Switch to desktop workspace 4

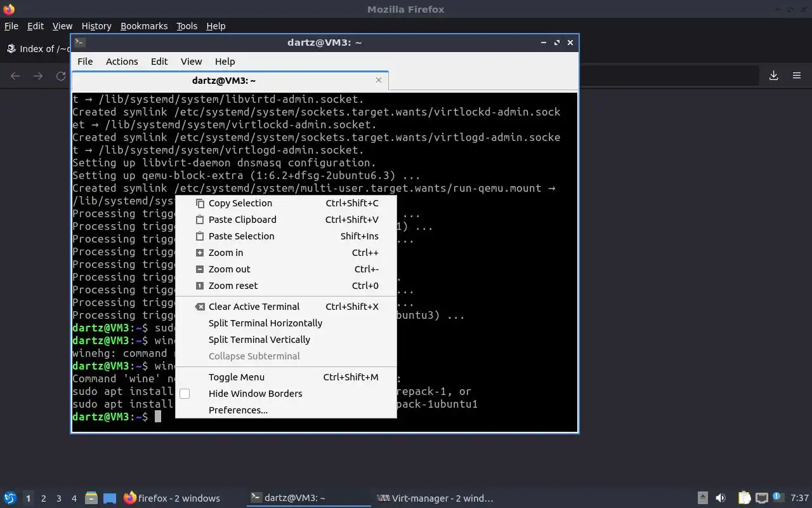coord(74,498)
